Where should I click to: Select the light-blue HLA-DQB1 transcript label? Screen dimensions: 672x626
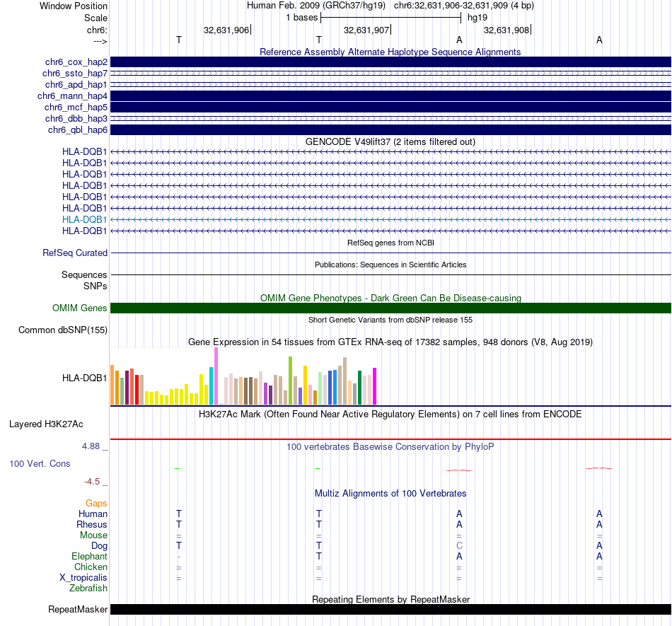tap(84, 219)
